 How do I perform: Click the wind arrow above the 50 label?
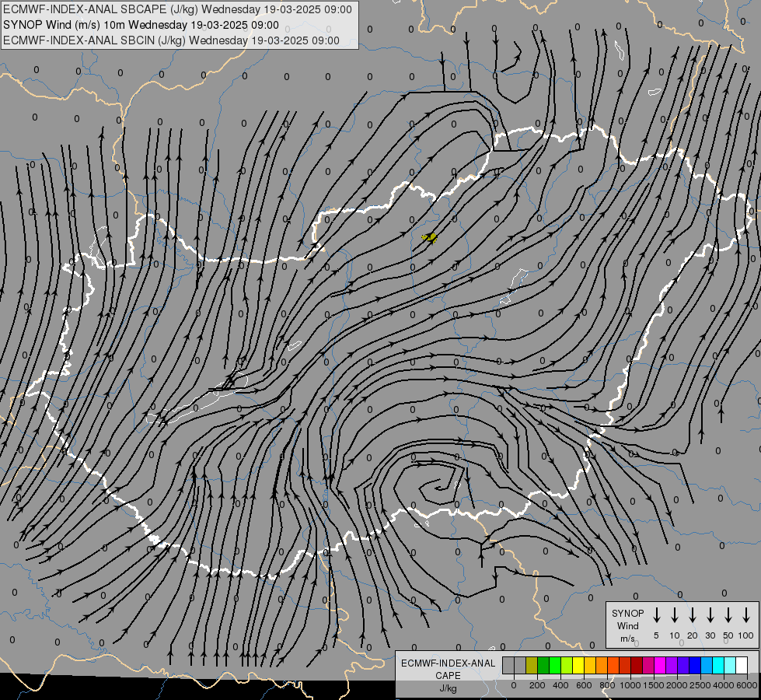(x=728, y=615)
